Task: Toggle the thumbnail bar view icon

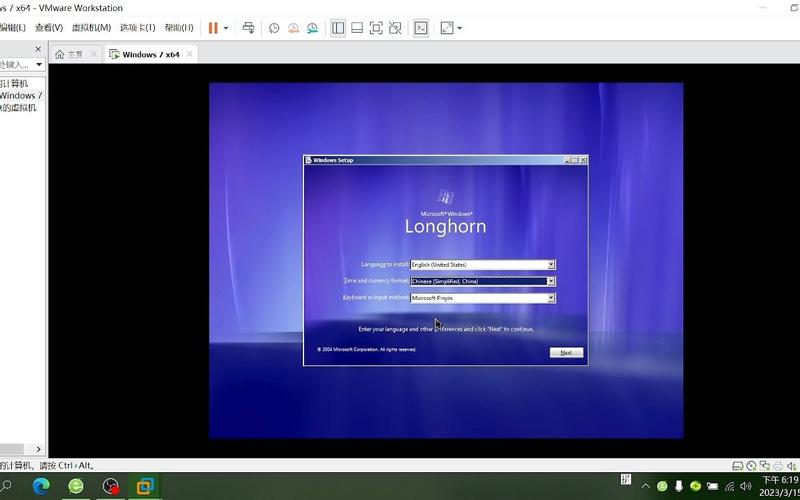Action: click(357, 28)
